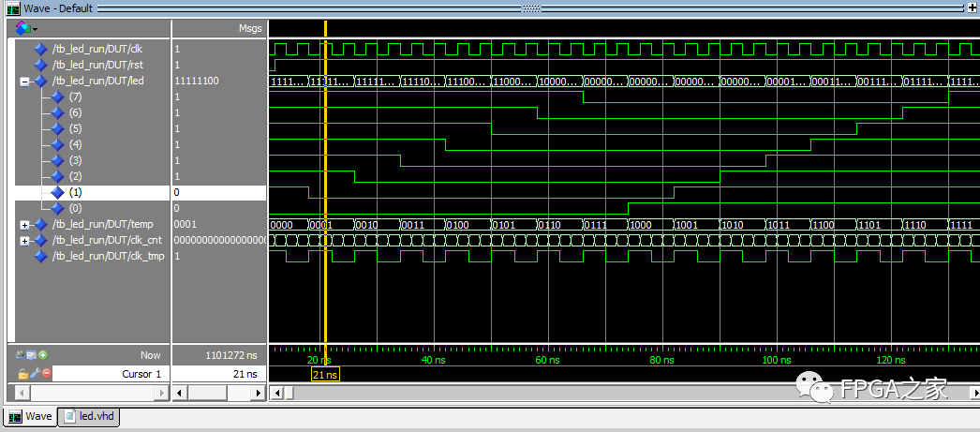Expand the /tb_led_run/DUT/clk_cnt signal
This screenshot has width=980, height=432.
(x=24, y=241)
